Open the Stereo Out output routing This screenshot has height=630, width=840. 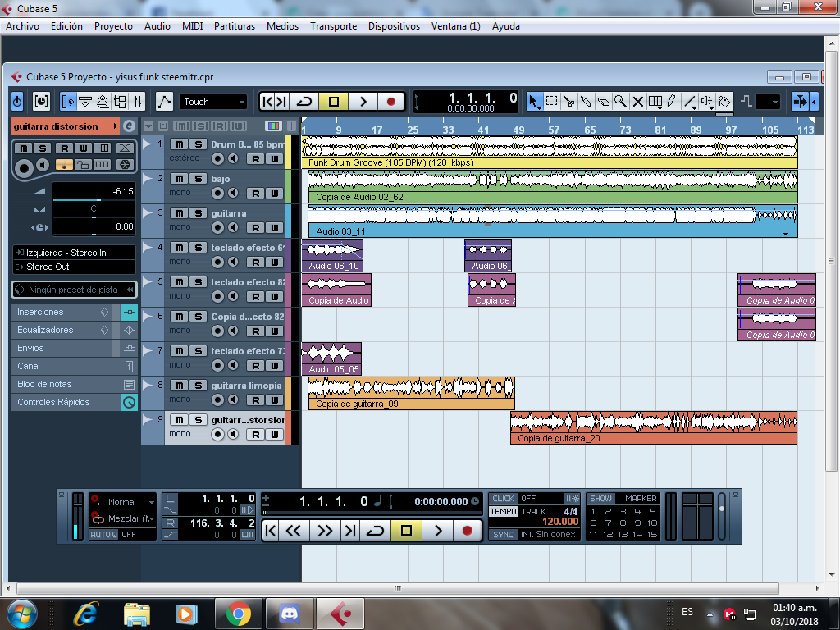coord(75,267)
